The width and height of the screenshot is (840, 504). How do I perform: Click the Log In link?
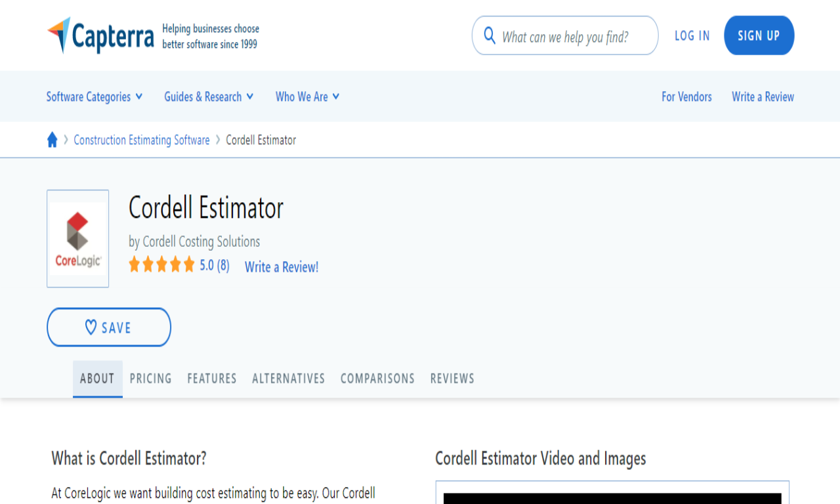click(x=692, y=36)
